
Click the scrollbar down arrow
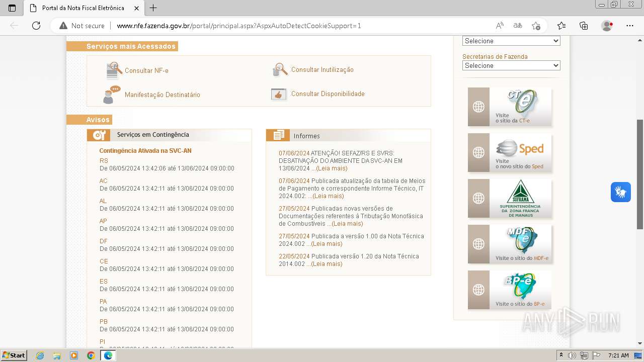coord(640,343)
